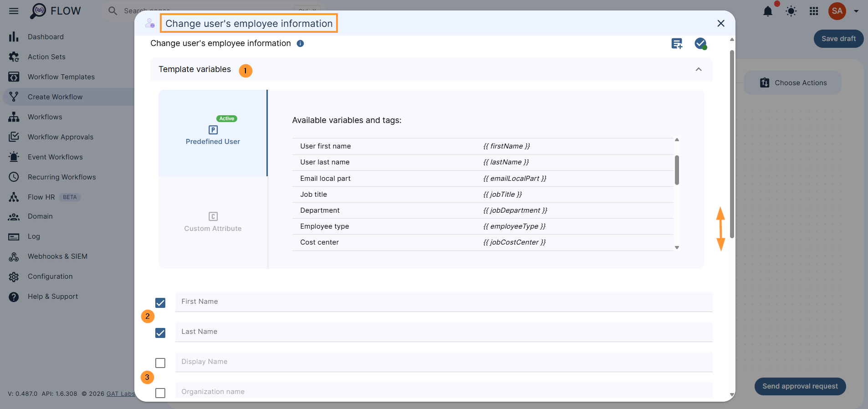This screenshot has height=409, width=868.
Task: Click the Workflow Templates icon
Action: 14,77
